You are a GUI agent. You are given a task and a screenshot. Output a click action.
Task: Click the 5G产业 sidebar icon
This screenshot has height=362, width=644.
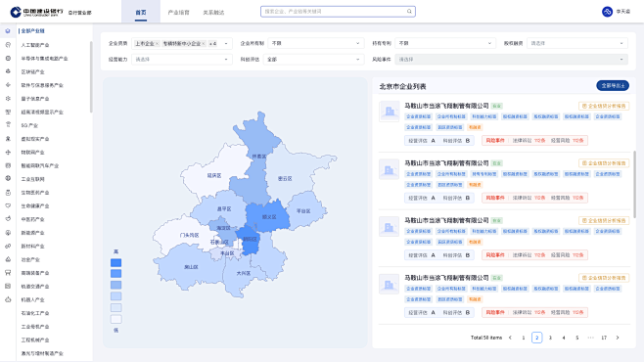8,125
